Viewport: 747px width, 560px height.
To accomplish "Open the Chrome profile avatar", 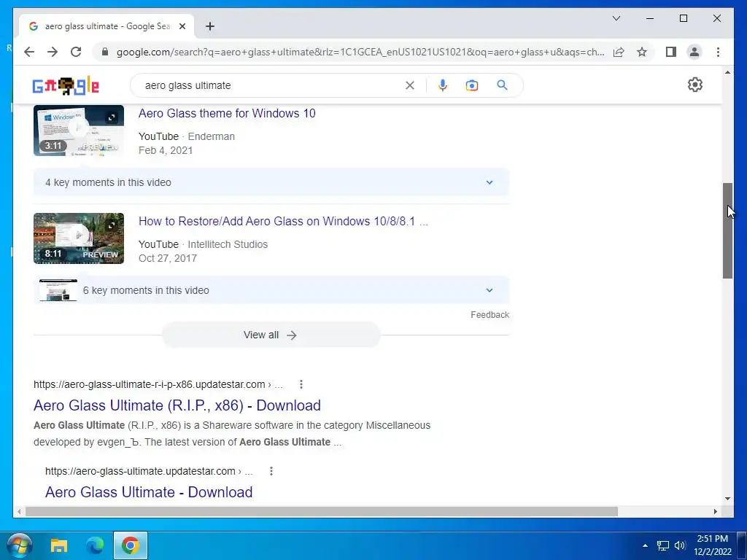I will tap(694, 52).
